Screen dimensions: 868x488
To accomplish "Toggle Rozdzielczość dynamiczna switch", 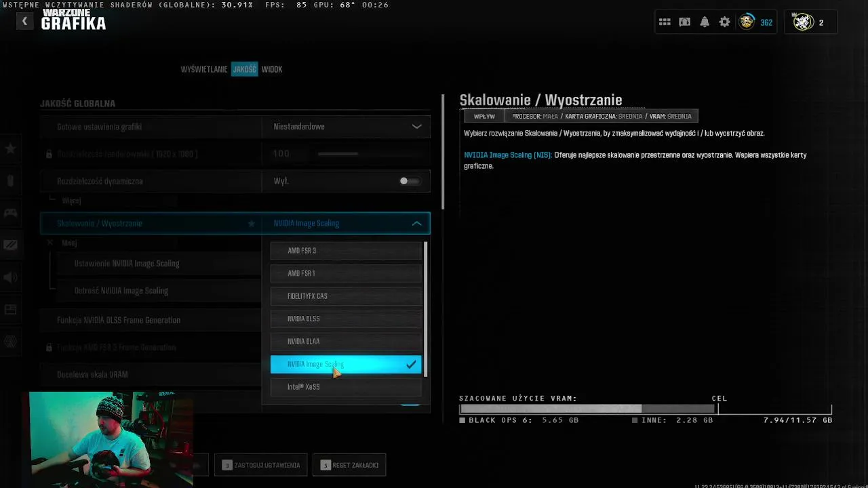I will tap(409, 181).
